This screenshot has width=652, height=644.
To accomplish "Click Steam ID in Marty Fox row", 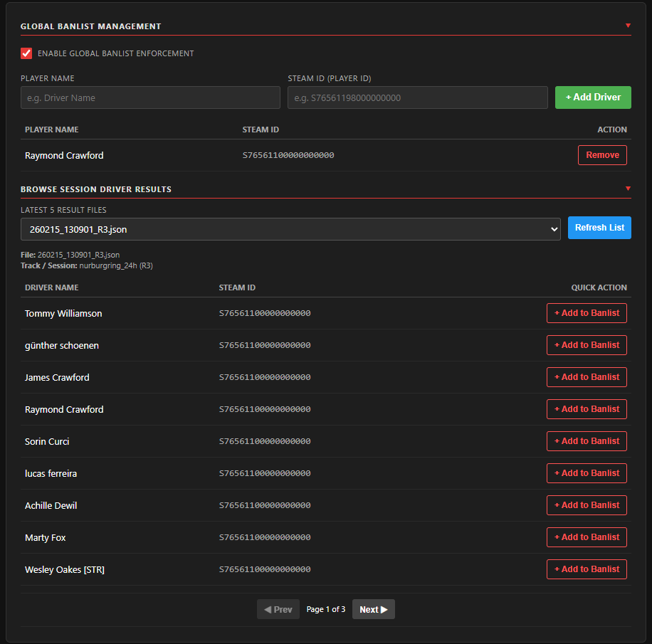I will pyautogui.click(x=265, y=537).
